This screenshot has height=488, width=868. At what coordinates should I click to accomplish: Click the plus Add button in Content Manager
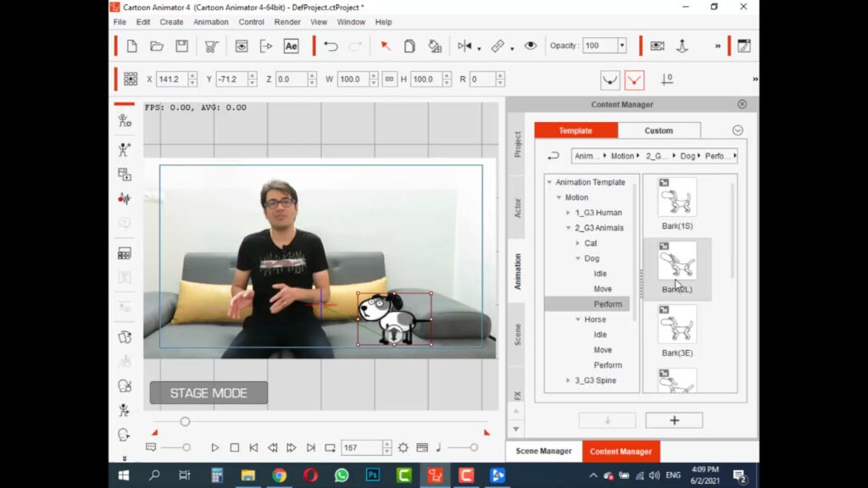point(674,420)
